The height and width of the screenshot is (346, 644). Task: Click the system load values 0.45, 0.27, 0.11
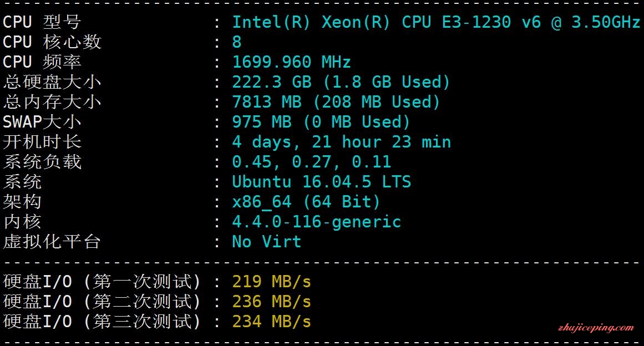tap(311, 162)
